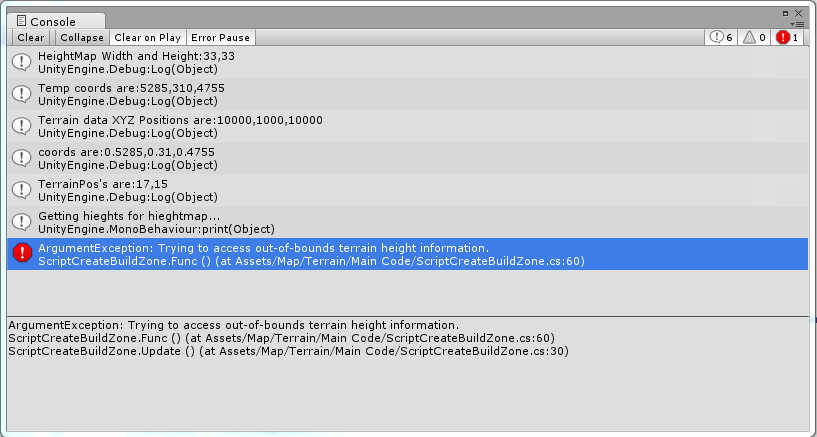This screenshot has width=817, height=437.
Task: Select the Console tab
Action: click(x=52, y=21)
